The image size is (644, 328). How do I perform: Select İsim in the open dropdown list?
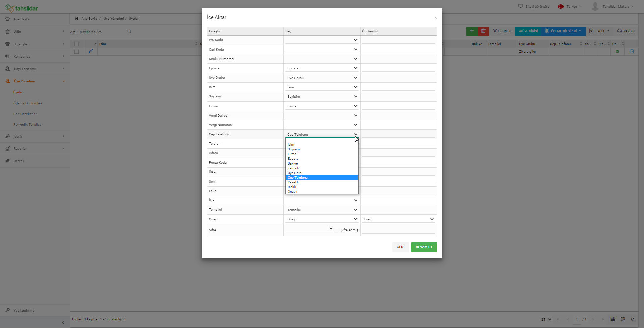pos(322,145)
